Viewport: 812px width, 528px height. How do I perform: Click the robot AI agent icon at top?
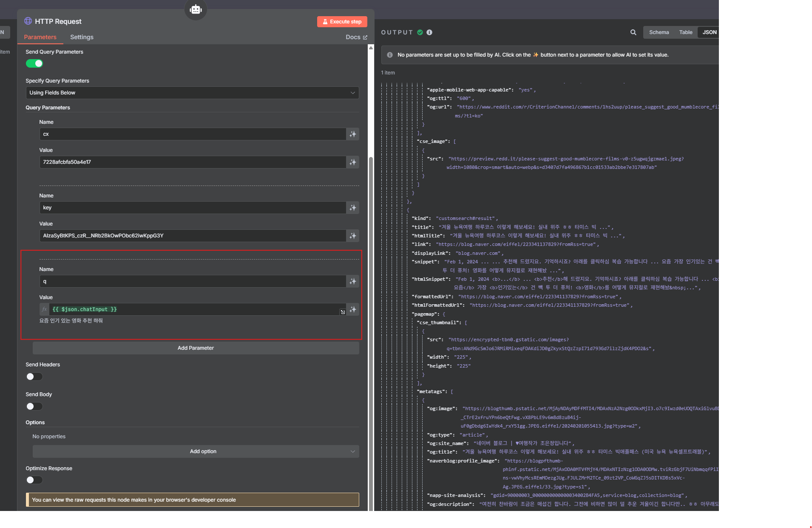(196, 9)
